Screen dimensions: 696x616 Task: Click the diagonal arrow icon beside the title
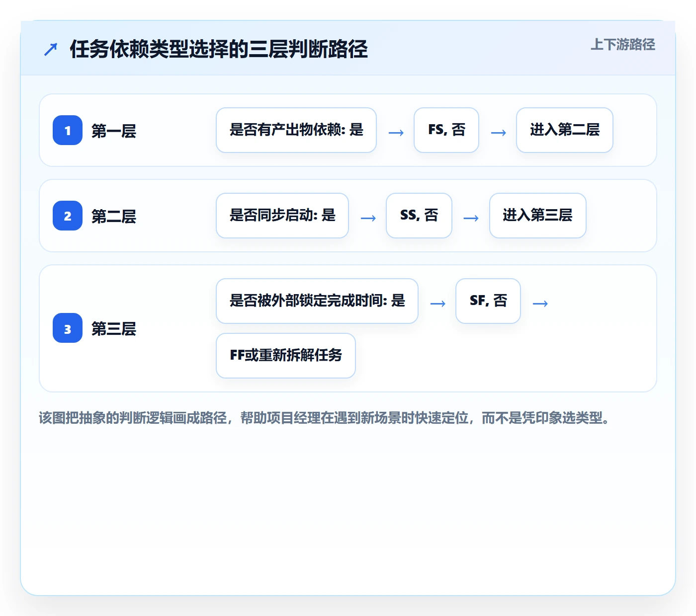coord(51,49)
